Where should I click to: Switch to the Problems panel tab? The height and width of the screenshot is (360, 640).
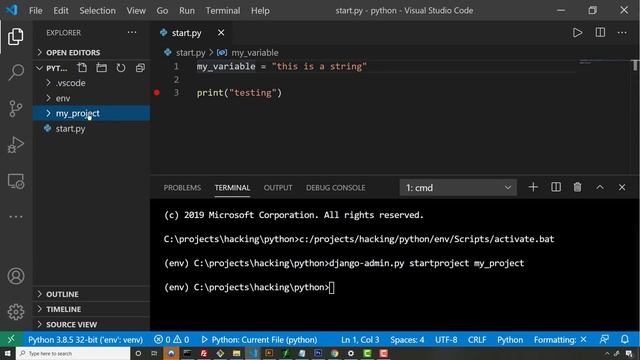(x=182, y=188)
